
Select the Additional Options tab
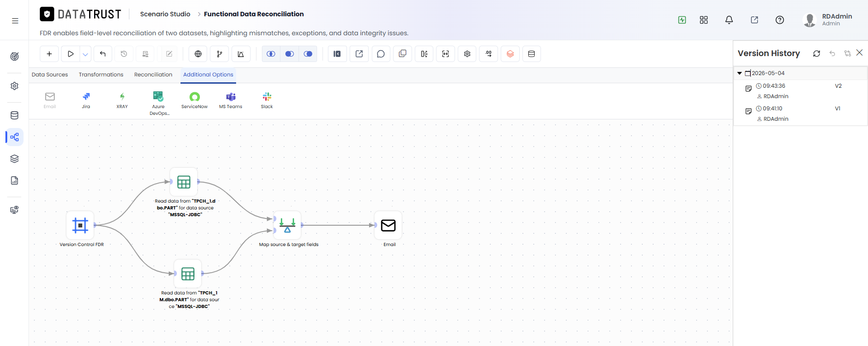208,75
